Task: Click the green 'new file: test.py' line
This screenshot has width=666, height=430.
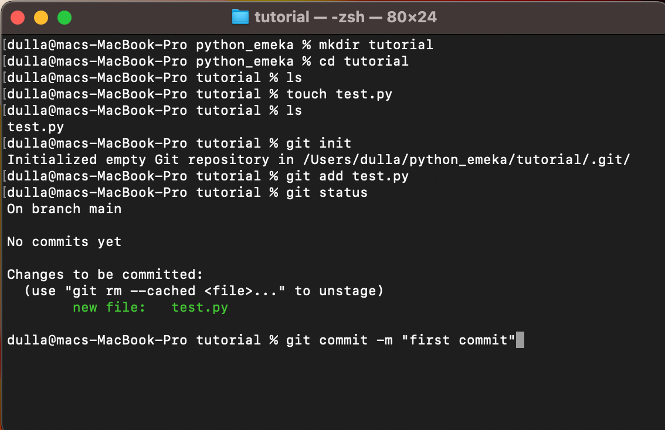Action: pos(150,307)
